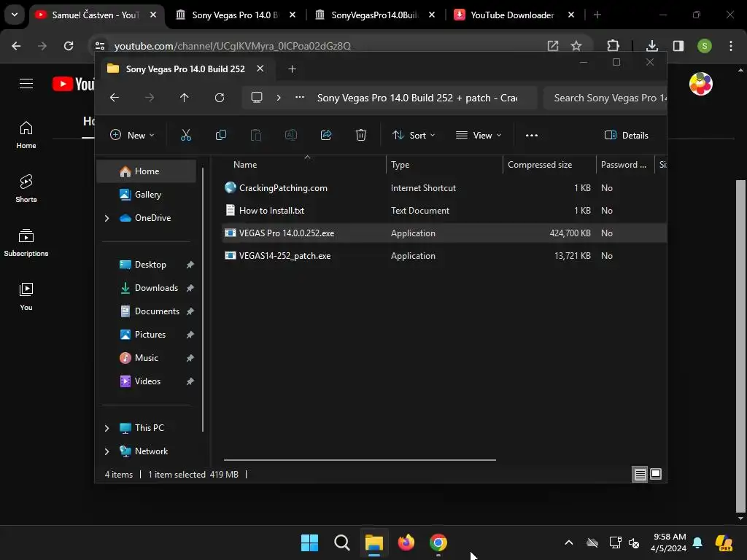Click the Cut scissors icon in Explorer toolbar

(x=186, y=135)
